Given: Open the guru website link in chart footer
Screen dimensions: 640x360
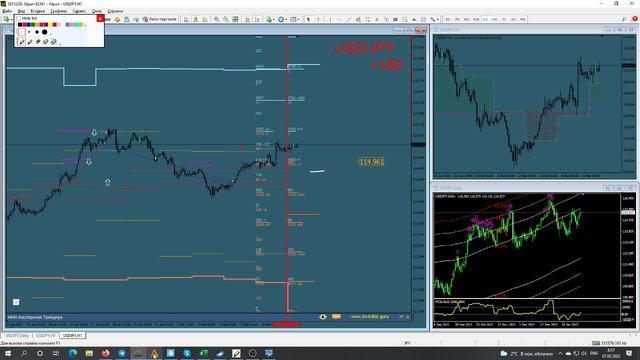Looking at the screenshot, I should tap(370, 316).
